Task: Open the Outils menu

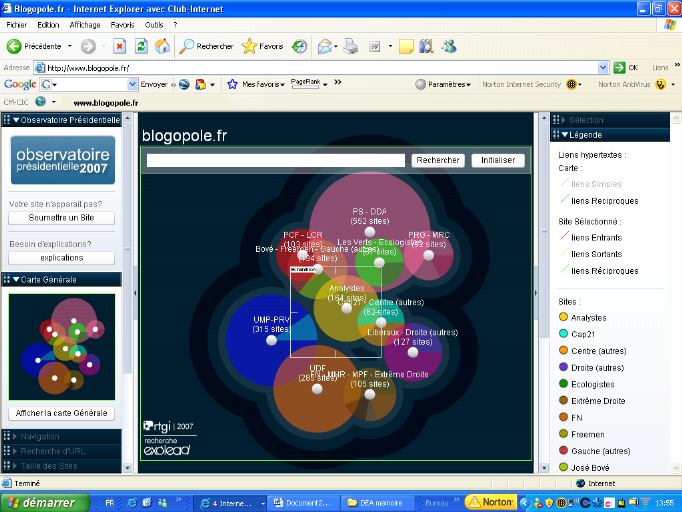Action: pyautogui.click(x=154, y=25)
